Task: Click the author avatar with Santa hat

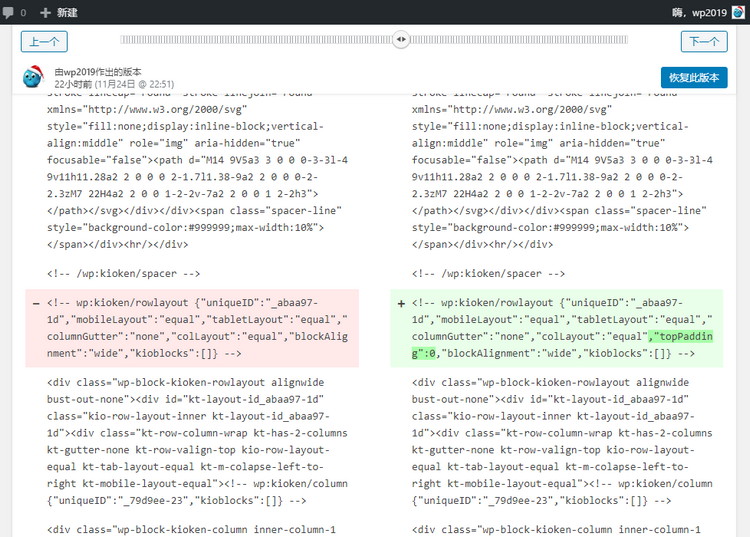Action: [33, 76]
